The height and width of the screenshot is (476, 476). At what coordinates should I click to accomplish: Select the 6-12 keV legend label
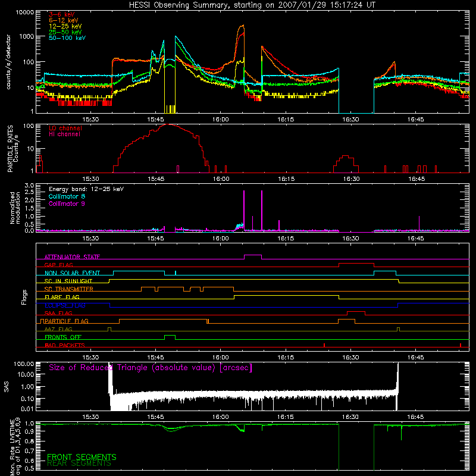[x=64, y=20]
